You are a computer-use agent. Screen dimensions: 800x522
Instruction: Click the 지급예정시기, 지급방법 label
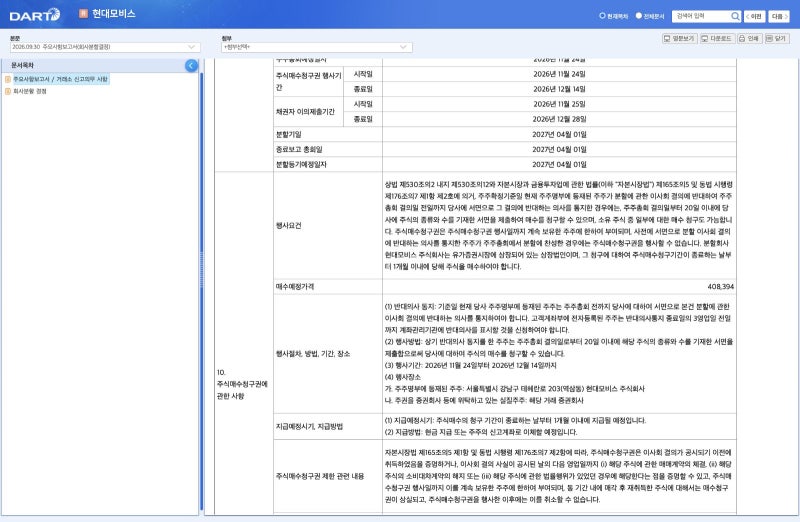[309, 426]
